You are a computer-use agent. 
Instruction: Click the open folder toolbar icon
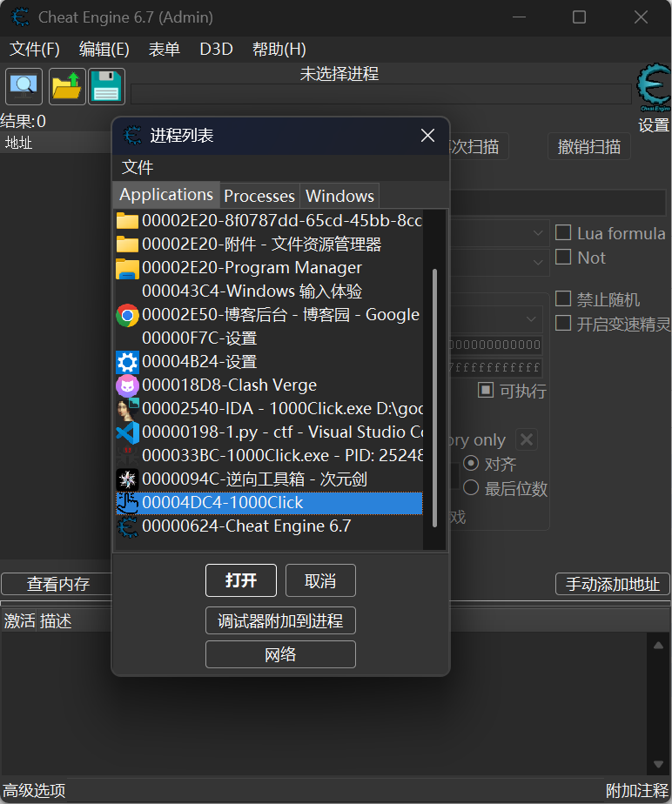(67, 86)
